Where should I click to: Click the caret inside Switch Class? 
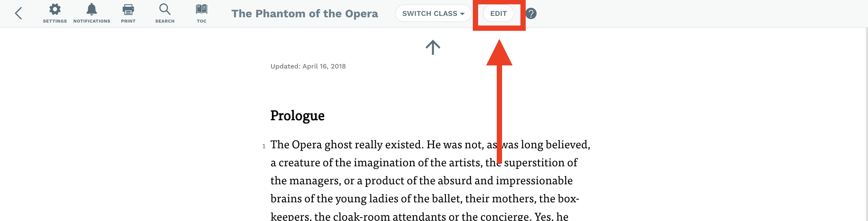click(x=462, y=14)
